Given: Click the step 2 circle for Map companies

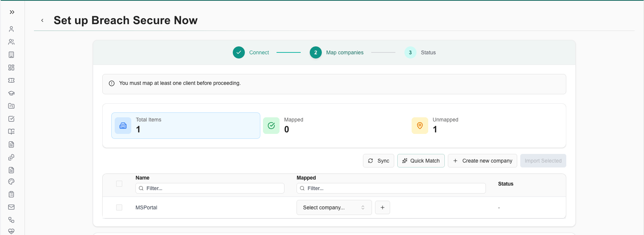Looking at the screenshot, I should pos(316,52).
